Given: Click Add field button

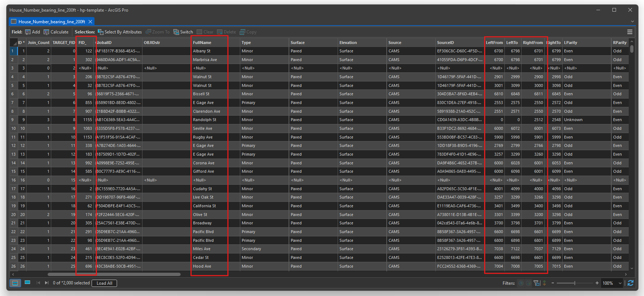Looking at the screenshot, I should [x=32, y=32].
